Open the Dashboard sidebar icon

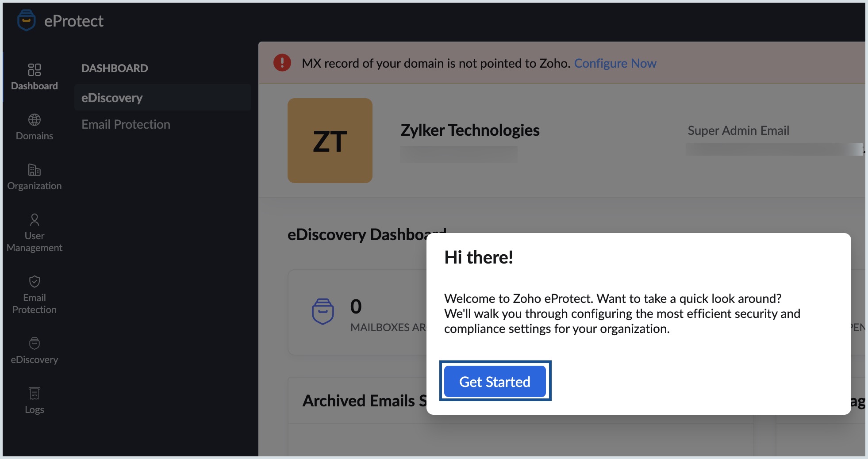(x=35, y=70)
